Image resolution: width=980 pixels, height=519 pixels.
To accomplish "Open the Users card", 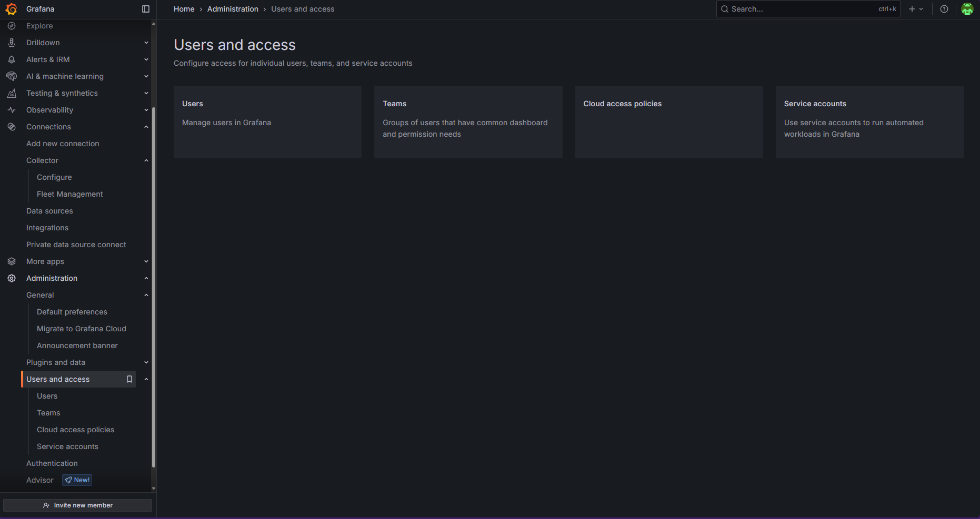I will pyautogui.click(x=267, y=122).
